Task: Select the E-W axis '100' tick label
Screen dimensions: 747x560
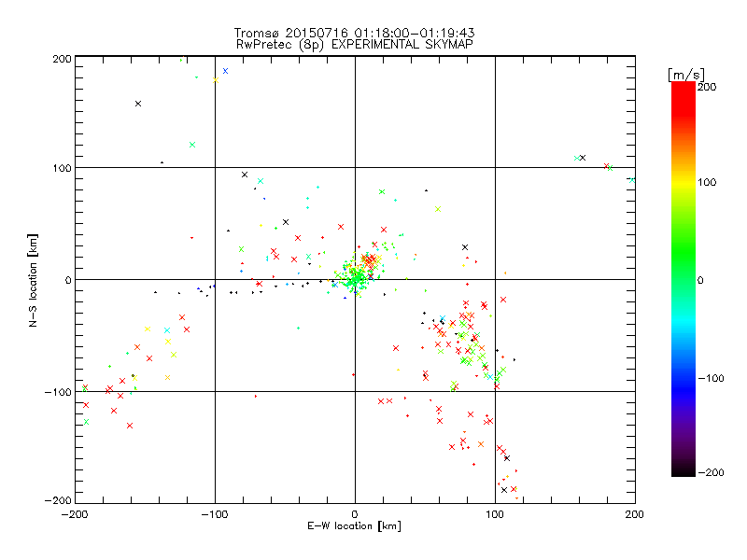Action: (x=495, y=514)
